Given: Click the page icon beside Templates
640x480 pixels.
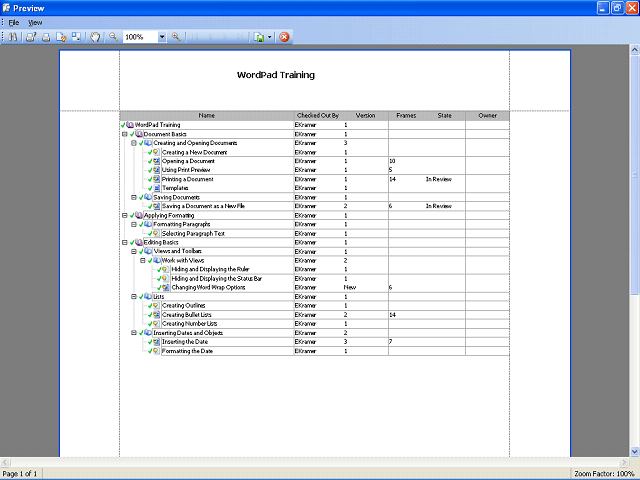Looking at the screenshot, I should pos(157,188).
